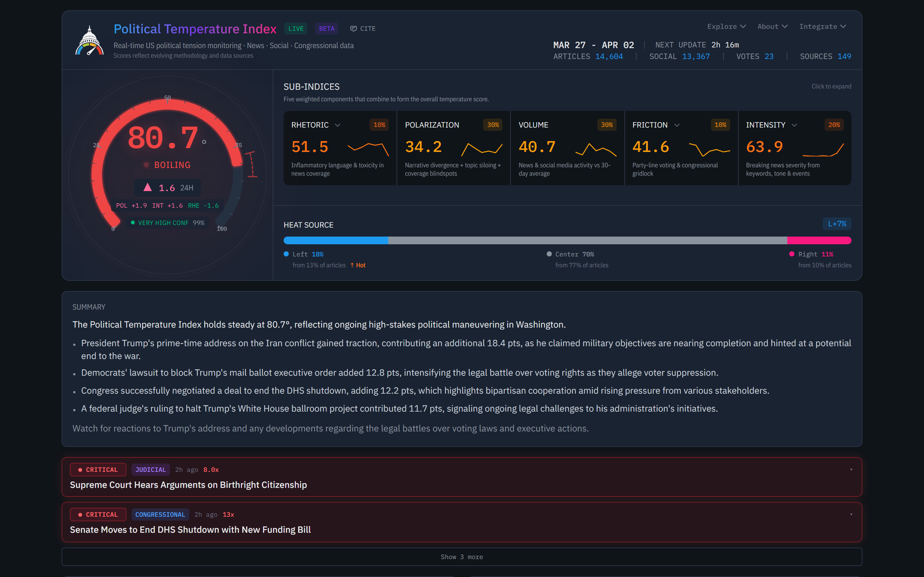Viewport: 924px width, 577px height.
Task: Open the Explore menu
Action: tap(726, 26)
